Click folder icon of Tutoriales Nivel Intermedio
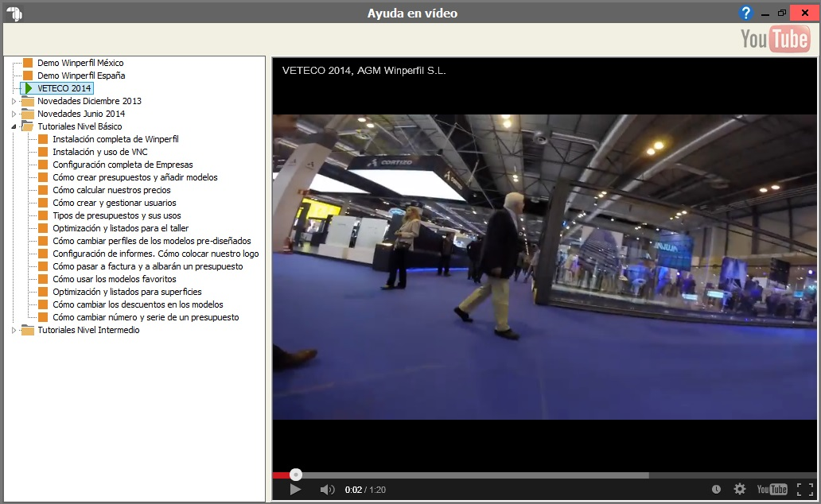The height and width of the screenshot is (504, 821). pyautogui.click(x=28, y=330)
